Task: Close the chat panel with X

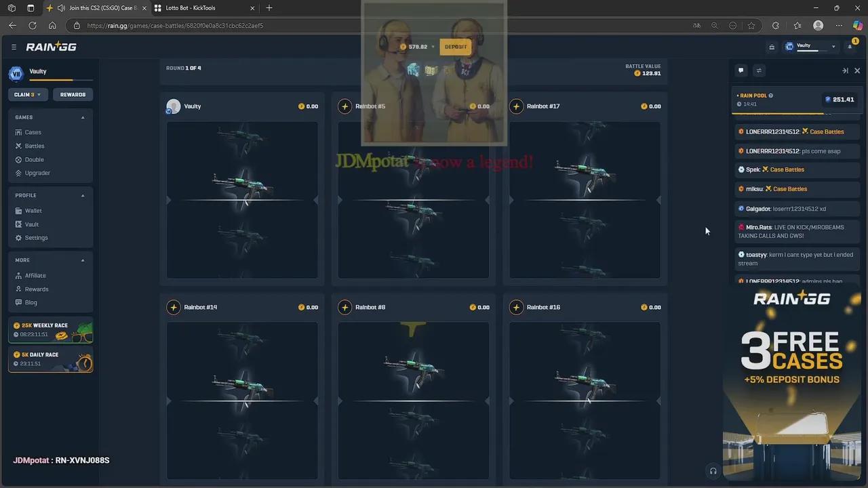Action: [857, 70]
